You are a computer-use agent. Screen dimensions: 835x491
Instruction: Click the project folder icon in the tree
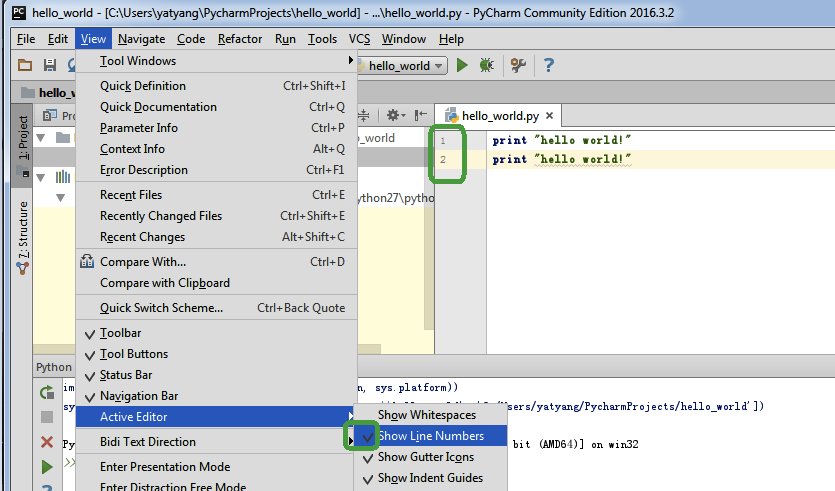[63, 138]
